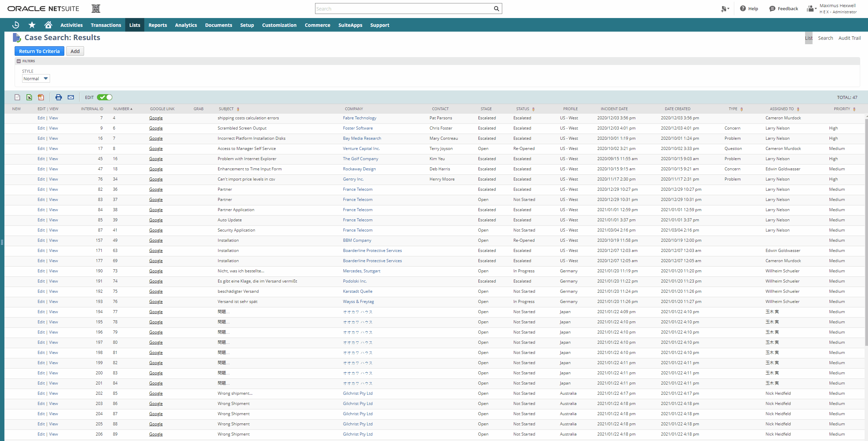Open the Lists menu
The width and height of the screenshot is (868, 441).
pos(135,25)
